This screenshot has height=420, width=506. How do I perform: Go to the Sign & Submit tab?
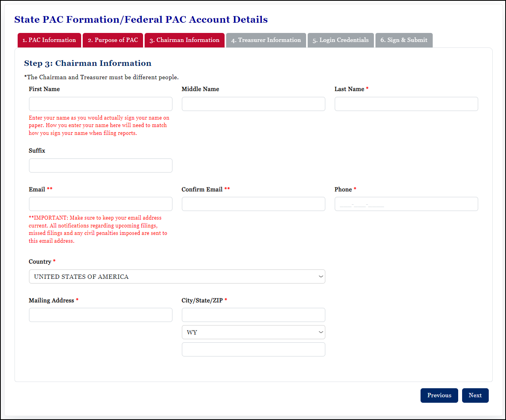(x=404, y=40)
